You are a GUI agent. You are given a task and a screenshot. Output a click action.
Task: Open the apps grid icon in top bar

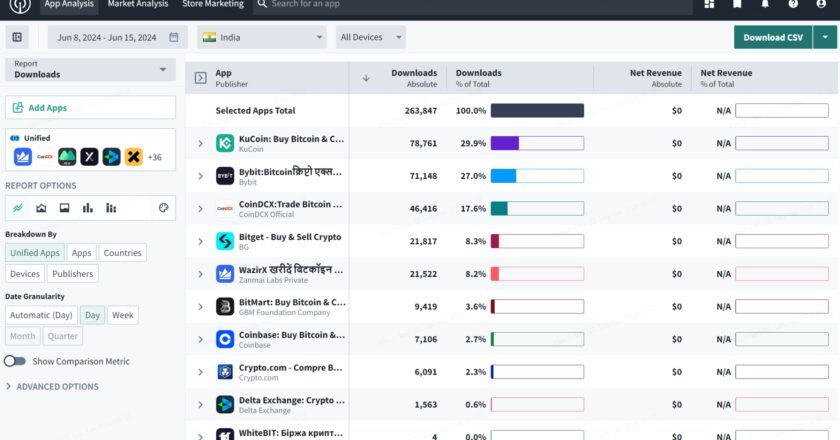(x=709, y=4)
